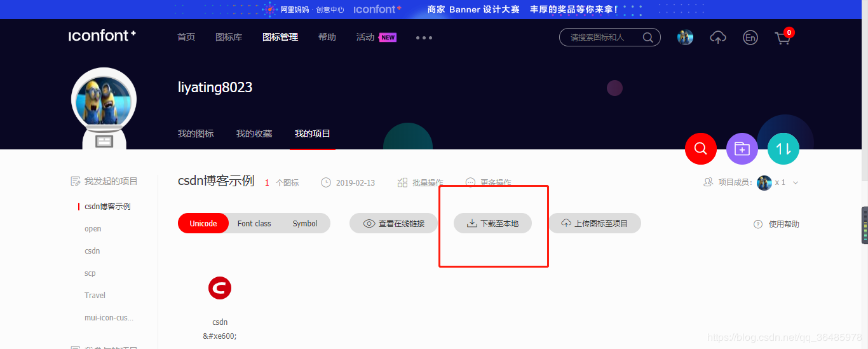This screenshot has width=868, height=349.
Task: Click 下载至本地 download button
Action: [x=492, y=223]
